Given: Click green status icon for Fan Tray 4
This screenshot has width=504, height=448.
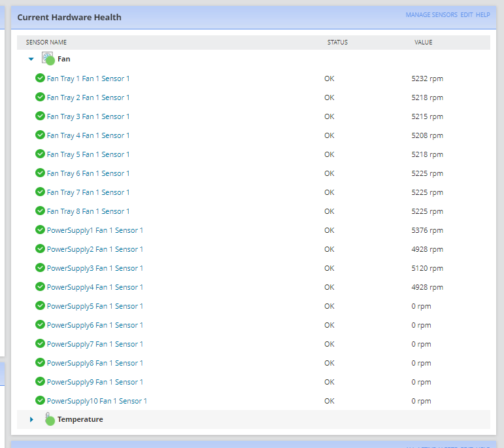Looking at the screenshot, I should pos(40,135).
